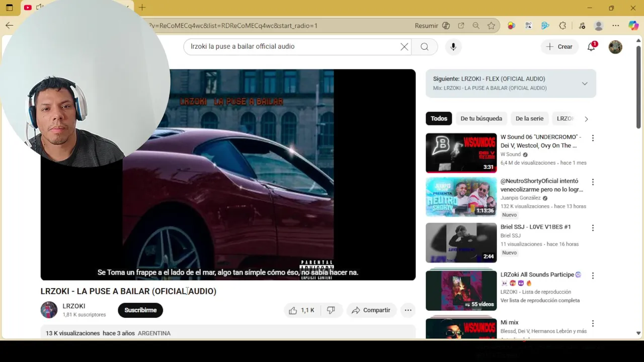Click the Suscribirme button
Viewport: 644px width, 362px height.
tap(140, 310)
